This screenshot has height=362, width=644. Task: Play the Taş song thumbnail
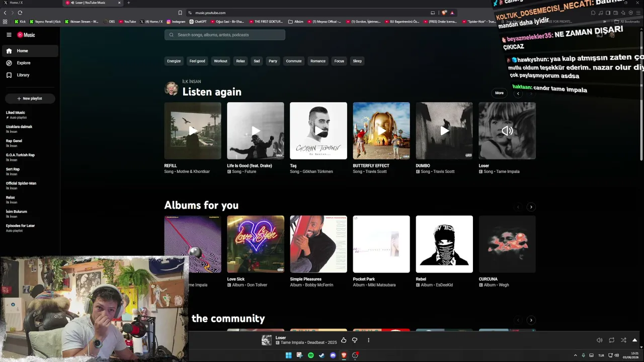(318, 131)
